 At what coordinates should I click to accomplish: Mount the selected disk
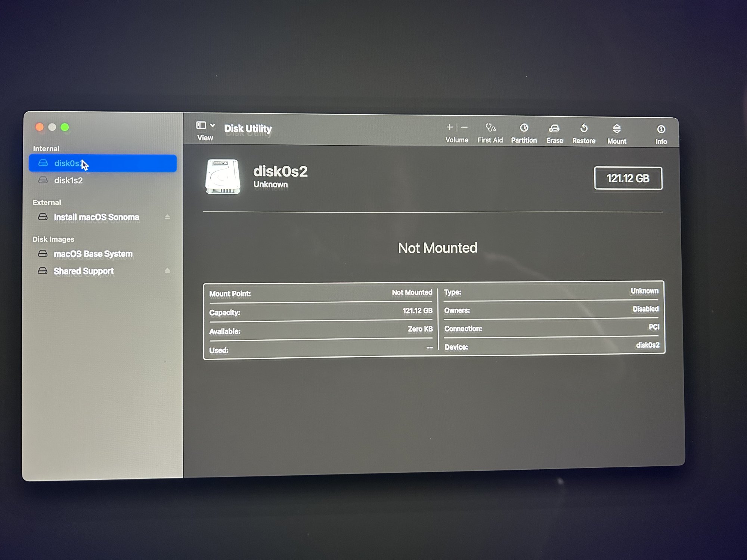click(x=617, y=130)
